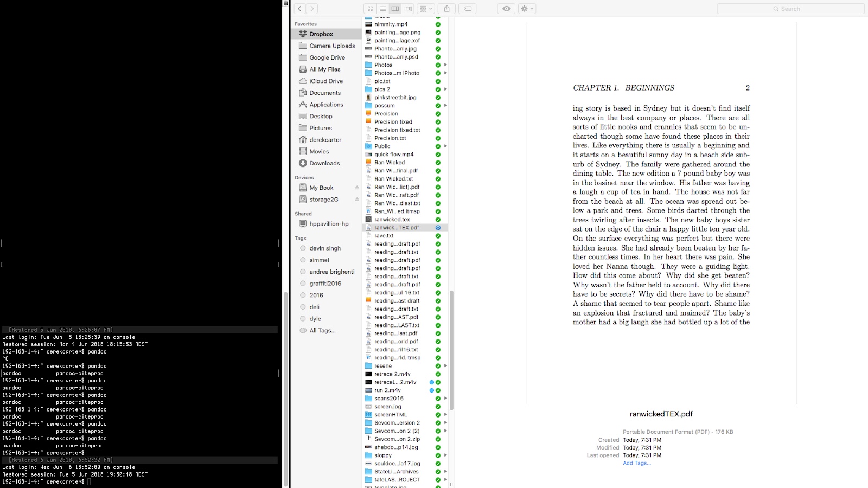
Task: Open the arrange-by grouping dropdown
Action: (x=426, y=9)
